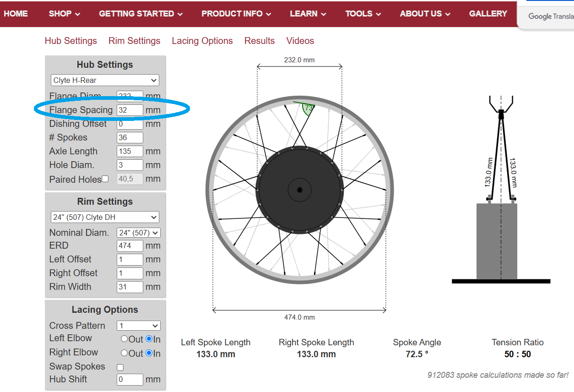Click the hub axle center in wheel diagram
The width and height of the screenshot is (574, 392).
point(299,190)
